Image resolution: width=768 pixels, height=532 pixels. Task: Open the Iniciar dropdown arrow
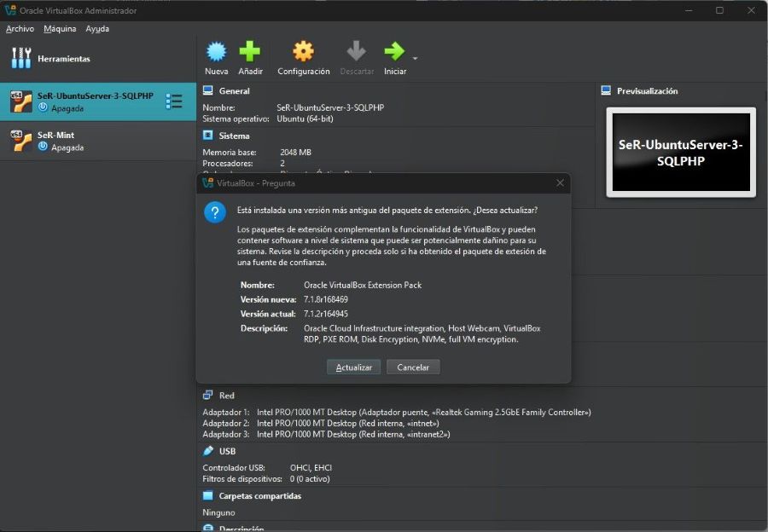[x=415, y=59]
